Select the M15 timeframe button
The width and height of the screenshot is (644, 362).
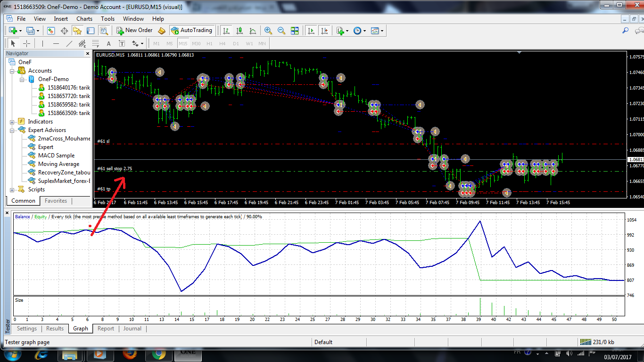(x=183, y=43)
